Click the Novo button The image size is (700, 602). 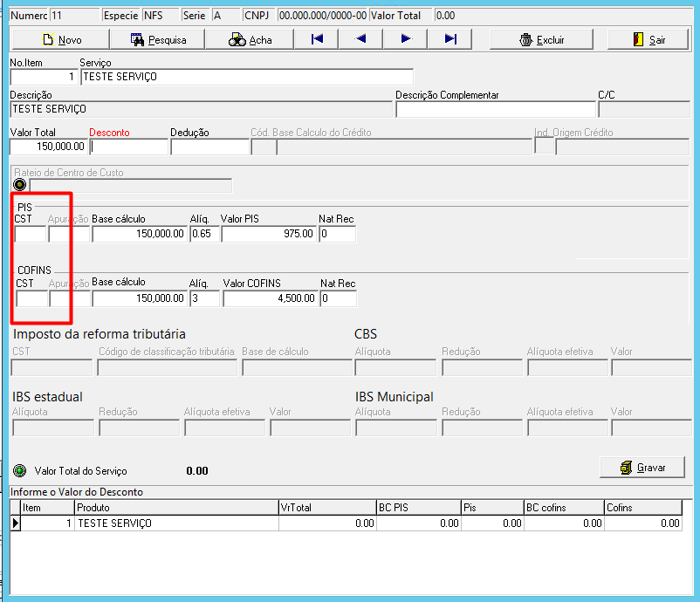coord(61,40)
